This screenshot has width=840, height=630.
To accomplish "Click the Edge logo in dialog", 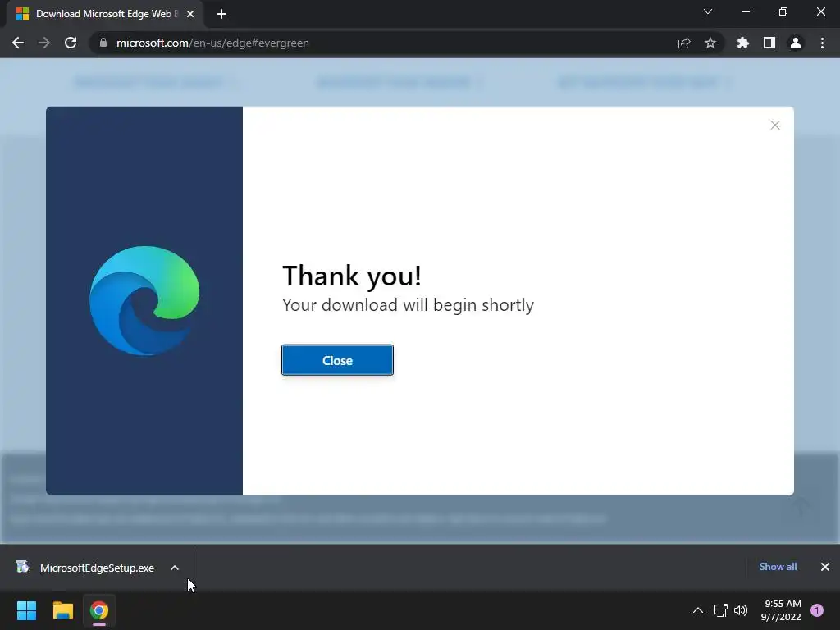I will point(144,300).
